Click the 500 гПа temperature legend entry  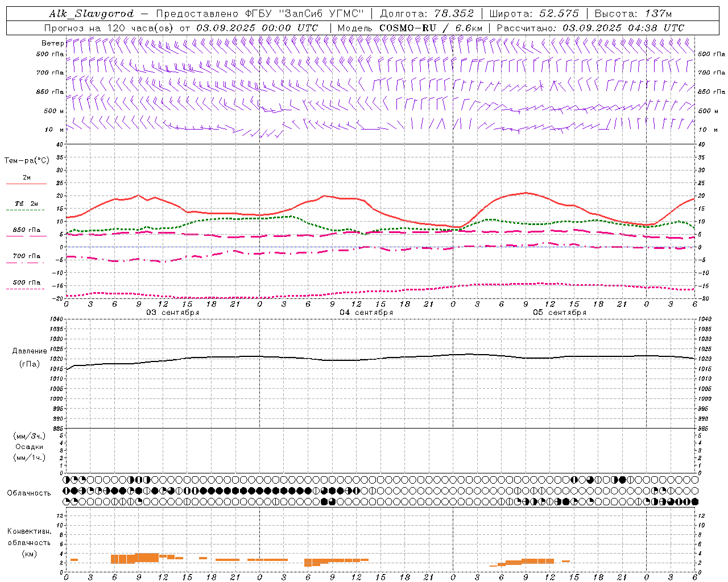(x=27, y=282)
